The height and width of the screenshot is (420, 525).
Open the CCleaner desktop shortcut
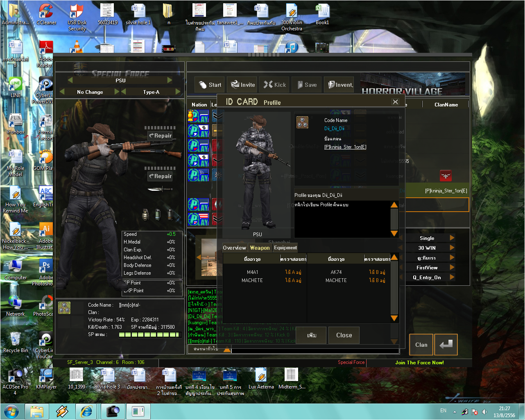(46, 14)
